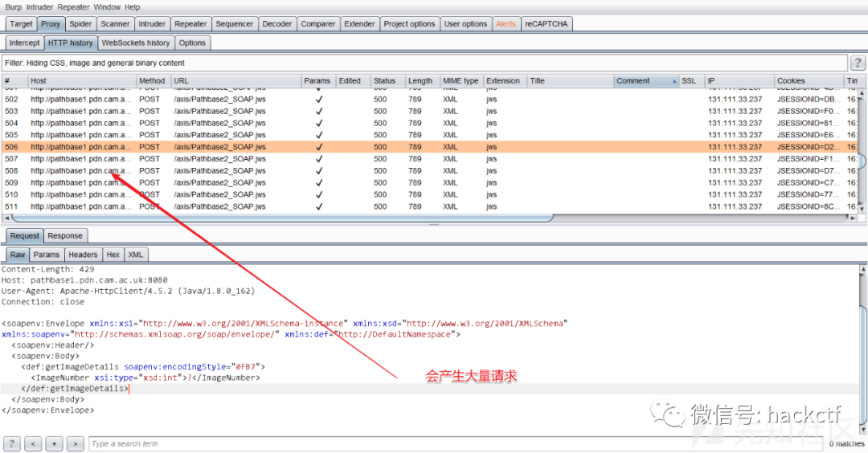Click the User-Agent header line in request
This screenshot has width=868, height=453.
pyautogui.click(x=128, y=291)
